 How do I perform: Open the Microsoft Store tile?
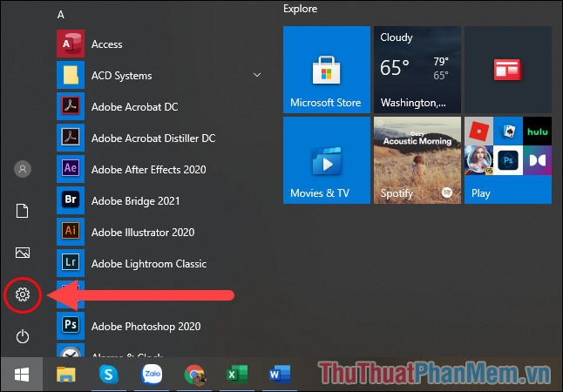point(326,70)
